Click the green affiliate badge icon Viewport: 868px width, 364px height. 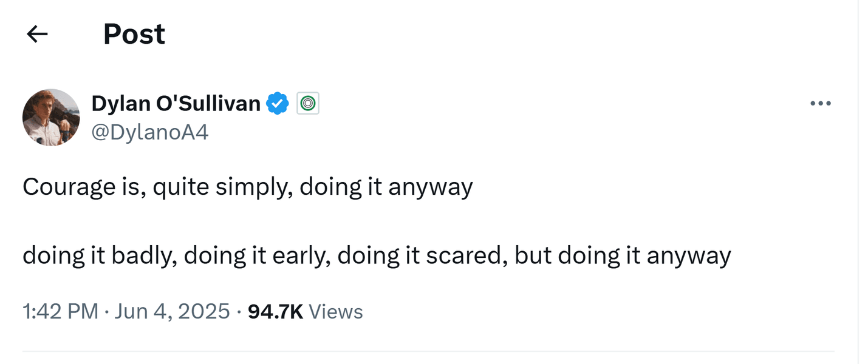point(308,104)
